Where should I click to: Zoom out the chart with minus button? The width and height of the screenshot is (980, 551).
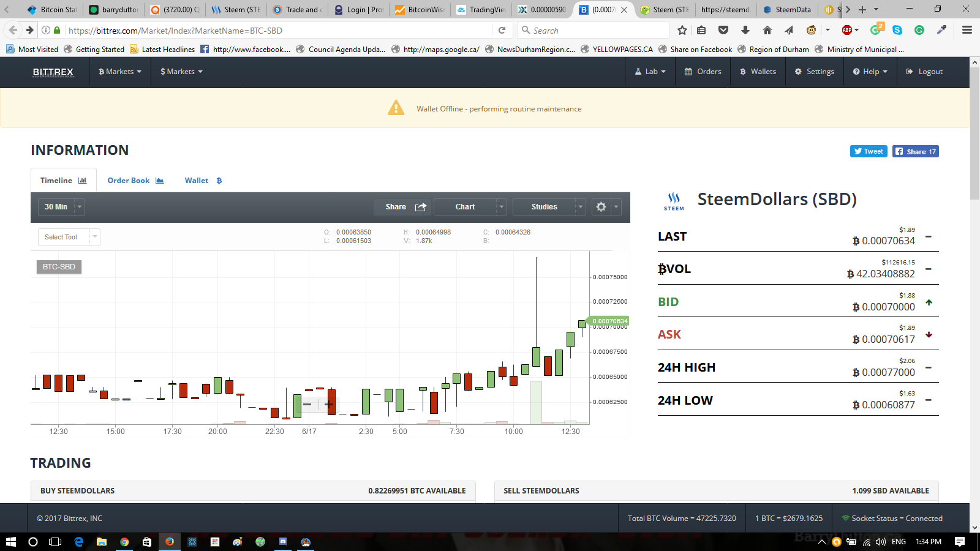pyautogui.click(x=307, y=404)
